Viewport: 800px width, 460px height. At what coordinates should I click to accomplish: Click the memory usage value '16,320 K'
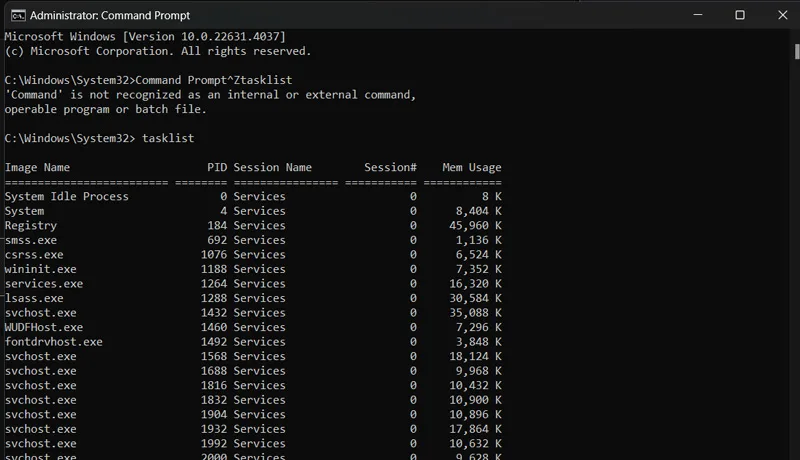point(475,284)
